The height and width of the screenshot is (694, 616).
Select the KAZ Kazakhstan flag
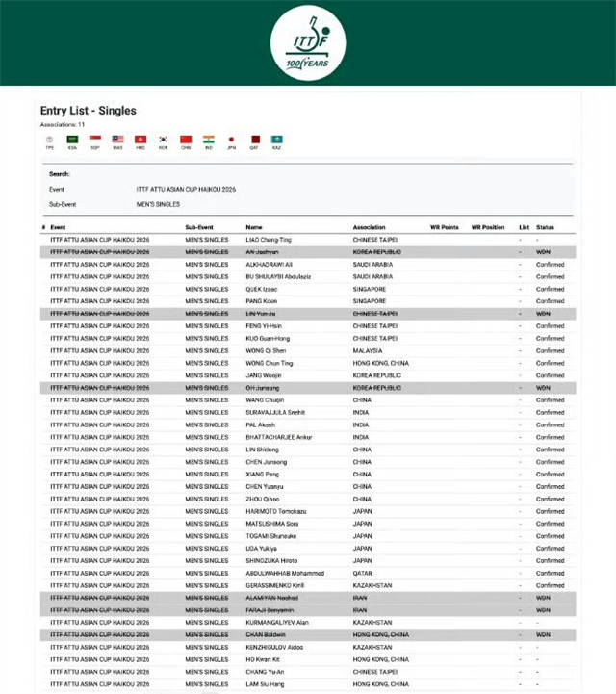tap(276, 140)
